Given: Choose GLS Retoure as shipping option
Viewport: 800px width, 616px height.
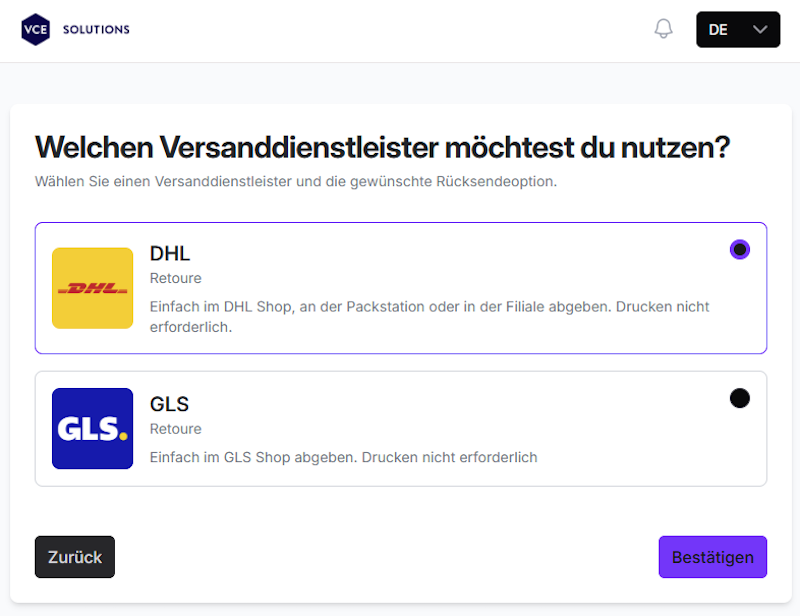Looking at the screenshot, I should [400, 428].
